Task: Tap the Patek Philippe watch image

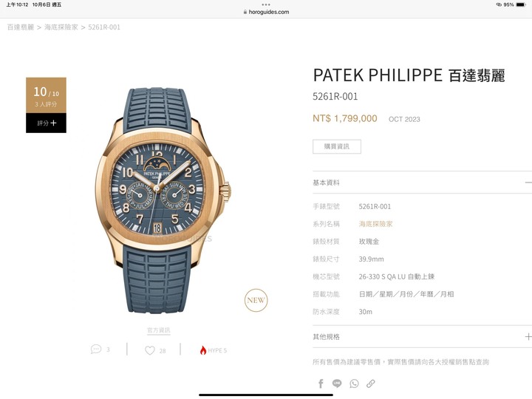Action: click(x=163, y=200)
